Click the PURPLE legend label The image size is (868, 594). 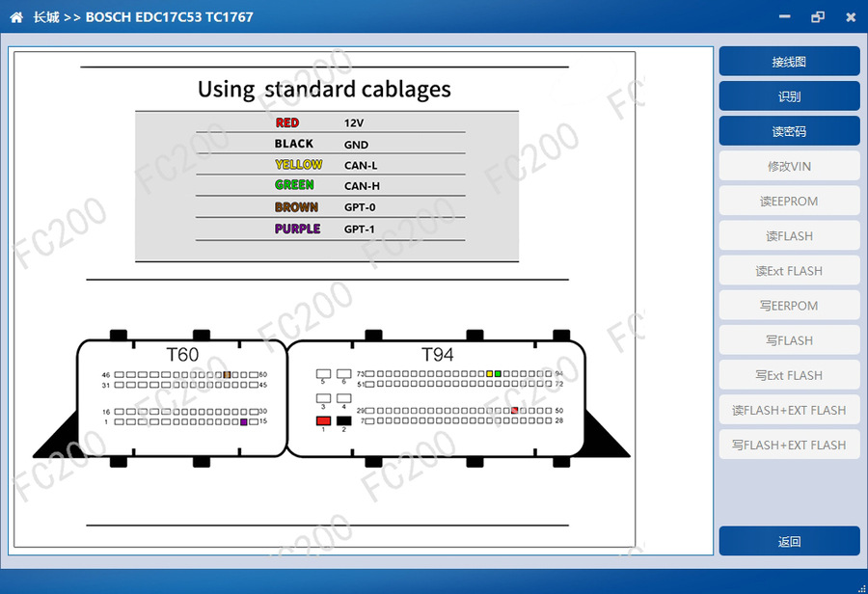(x=297, y=229)
